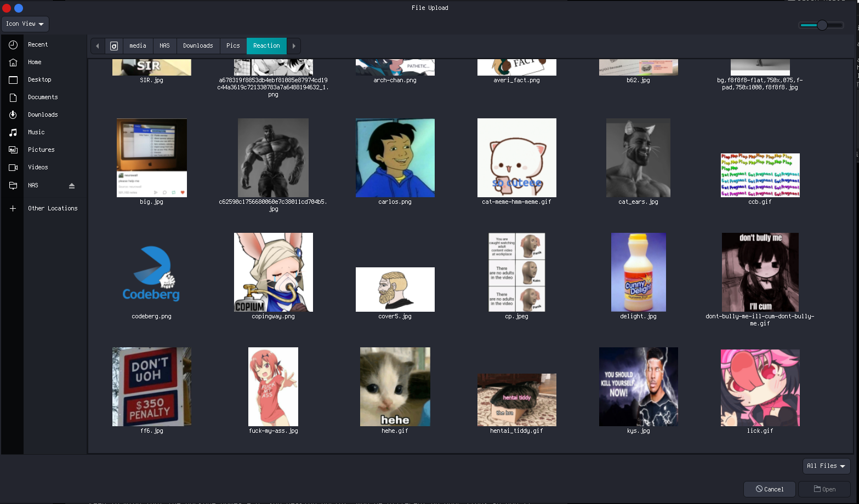Open Home in the sidebar
Image resolution: width=859 pixels, height=504 pixels.
pos(35,62)
